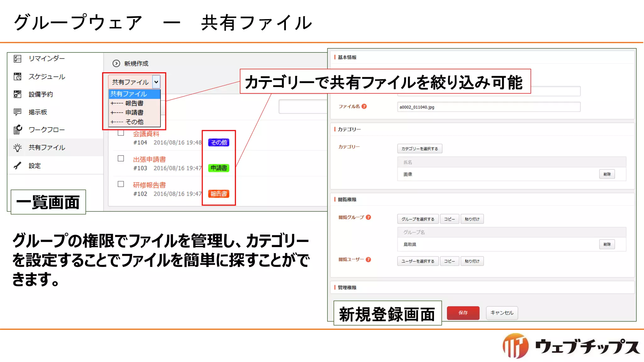Click コピー button in 閲覧ユーザー row
The height and width of the screenshot is (362, 644).
[449, 261]
